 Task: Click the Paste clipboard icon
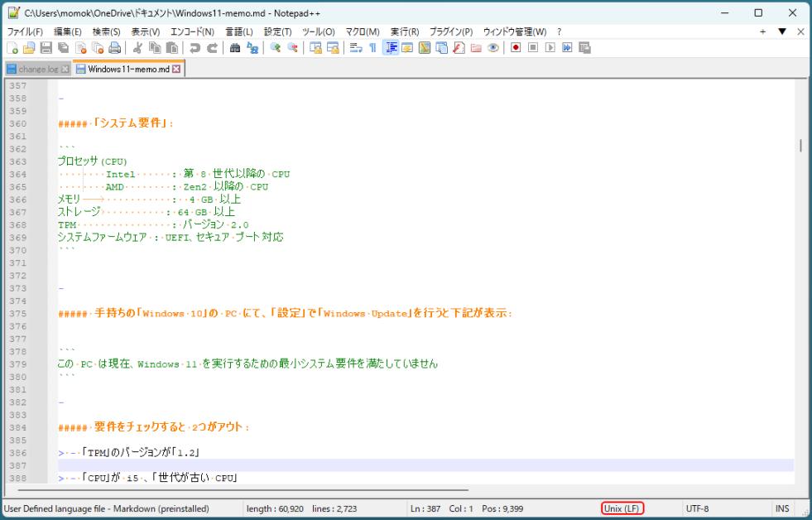(x=172, y=48)
